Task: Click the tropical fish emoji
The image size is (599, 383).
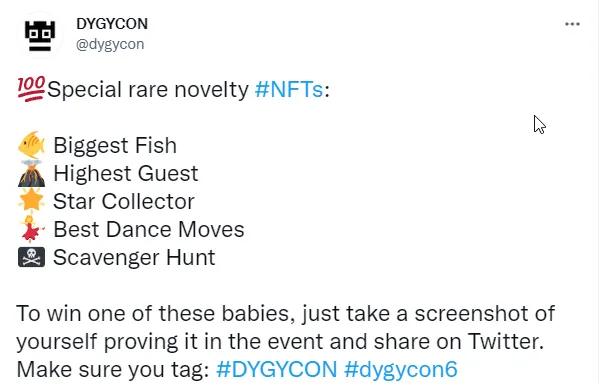Action: [x=31, y=145]
